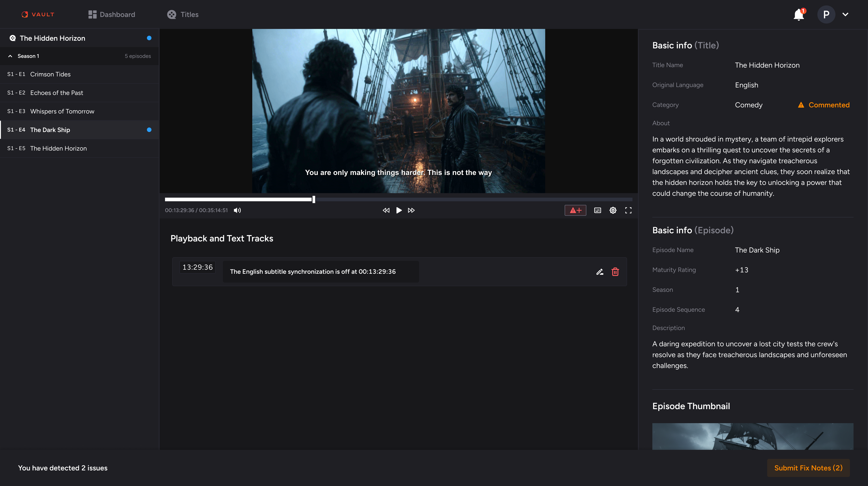Go to the Dashboard tab
The image size is (868, 486).
pyautogui.click(x=111, y=14)
